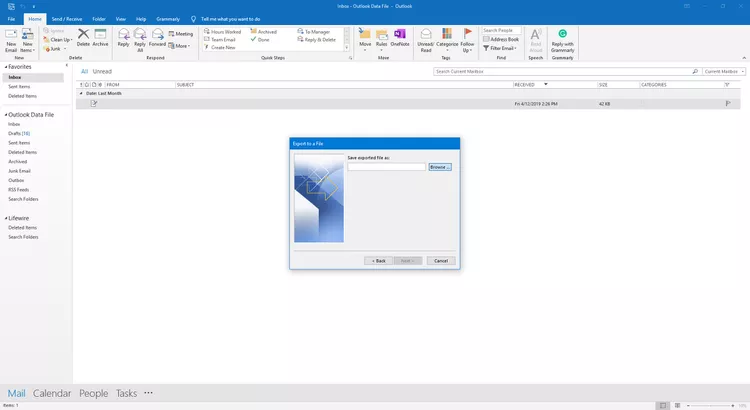Open the Drafts [16] folder
Image resolution: width=750 pixels, height=410 pixels.
tap(19, 133)
